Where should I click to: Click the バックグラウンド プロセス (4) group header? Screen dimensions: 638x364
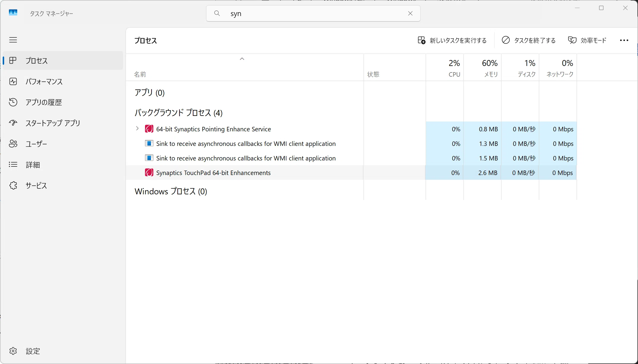[179, 113]
